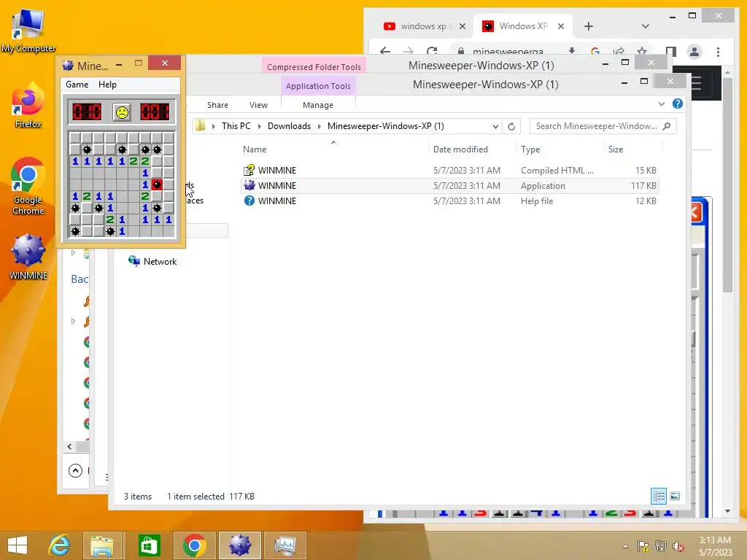This screenshot has height=560, width=747.
Task: Open Explorer help question mark icon
Action: (x=678, y=104)
